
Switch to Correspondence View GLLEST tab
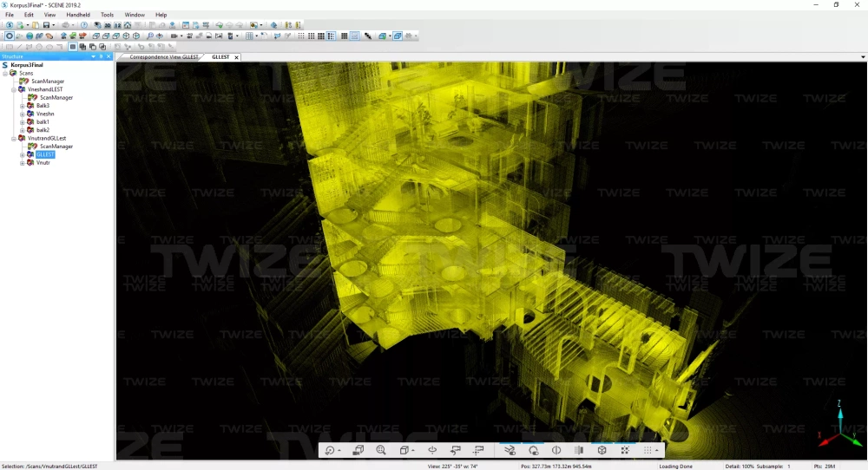click(x=164, y=57)
